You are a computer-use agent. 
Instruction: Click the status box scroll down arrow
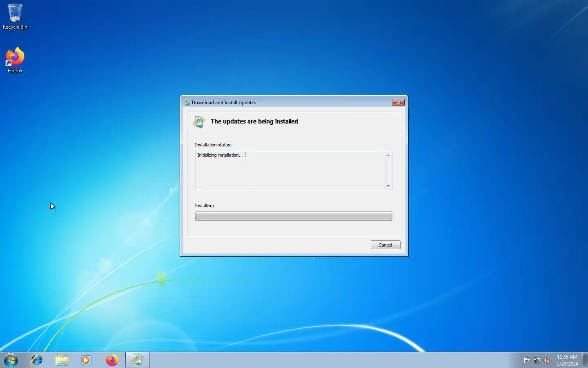[388, 186]
